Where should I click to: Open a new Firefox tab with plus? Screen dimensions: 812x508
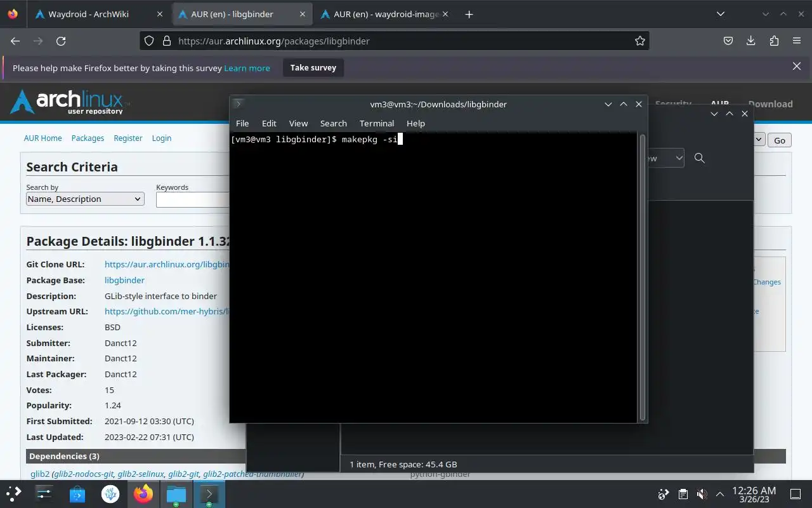click(469, 14)
